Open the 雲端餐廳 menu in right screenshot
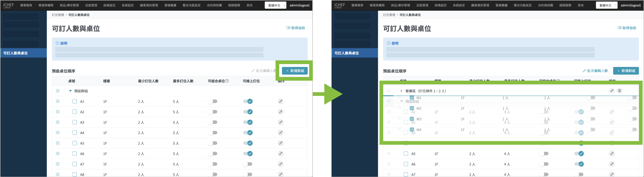 coord(501,5)
